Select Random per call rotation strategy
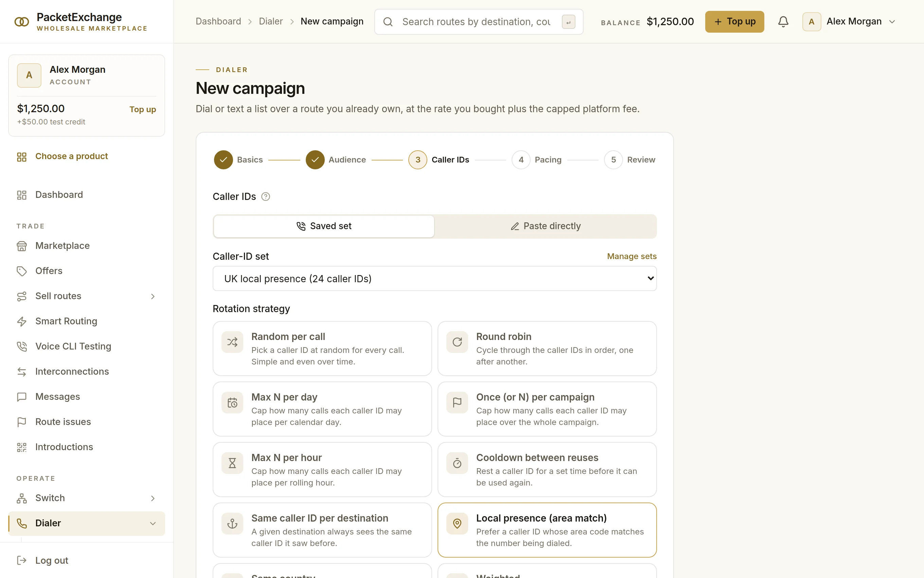 (x=322, y=348)
